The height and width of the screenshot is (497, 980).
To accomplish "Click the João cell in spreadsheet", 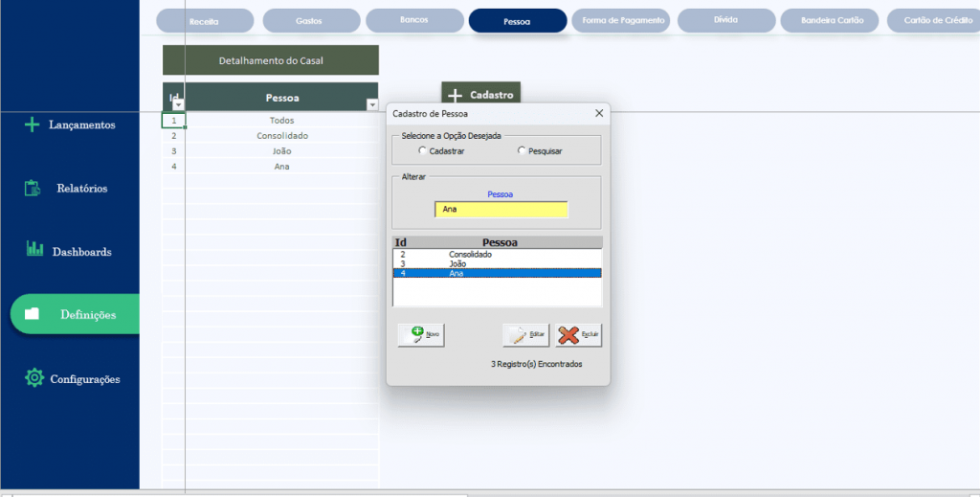I will tap(282, 150).
